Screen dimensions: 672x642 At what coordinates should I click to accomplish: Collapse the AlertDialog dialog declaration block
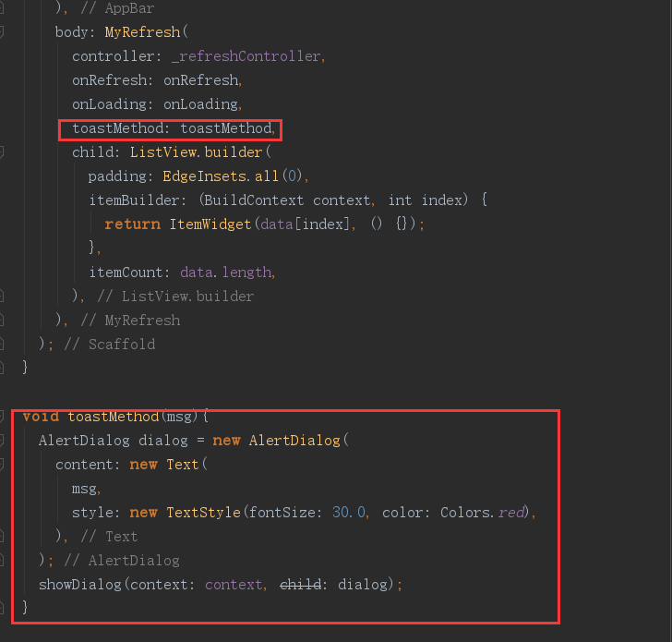pyautogui.click(x=2, y=440)
